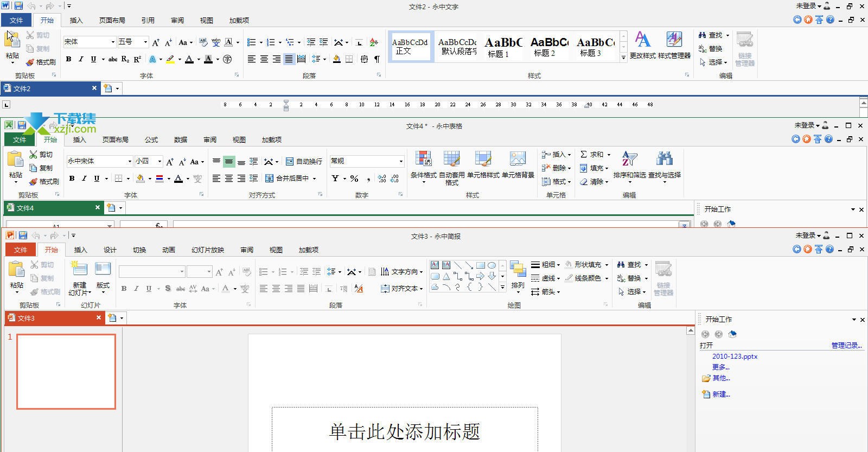This screenshot has height=452, width=868.
Task: Open the 文件 menu in the Word window
Action: point(16,21)
